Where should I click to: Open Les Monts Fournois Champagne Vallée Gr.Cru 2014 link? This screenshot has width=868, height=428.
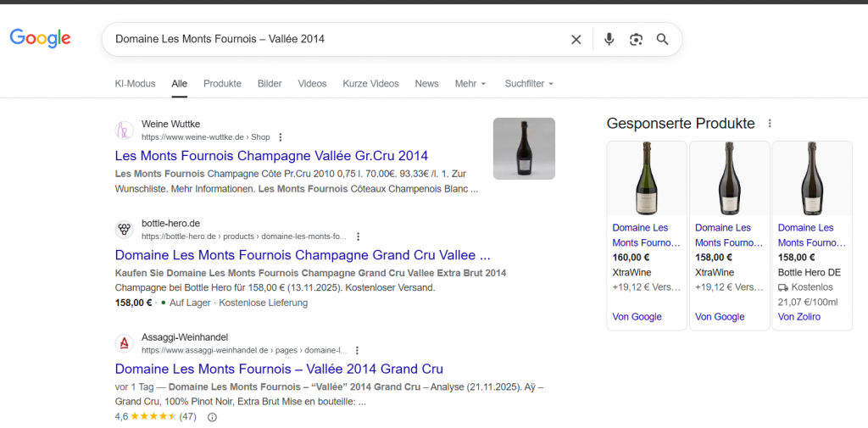(271, 156)
